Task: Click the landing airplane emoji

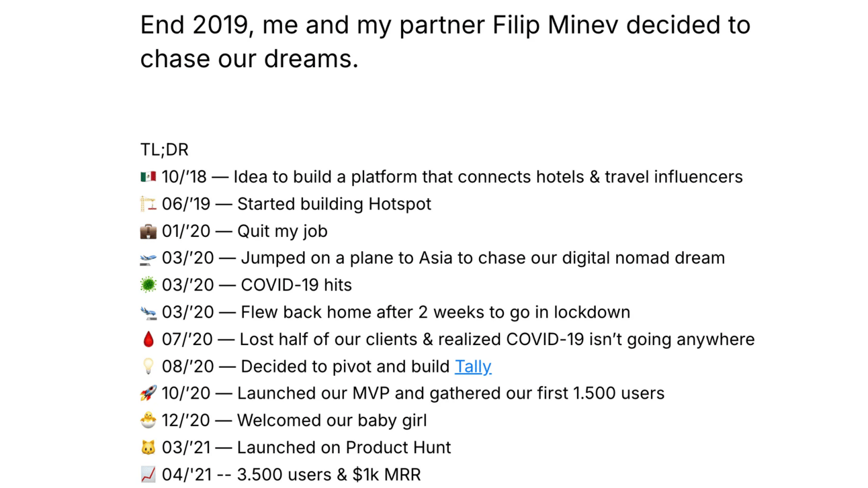Action: click(x=148, y=312)
